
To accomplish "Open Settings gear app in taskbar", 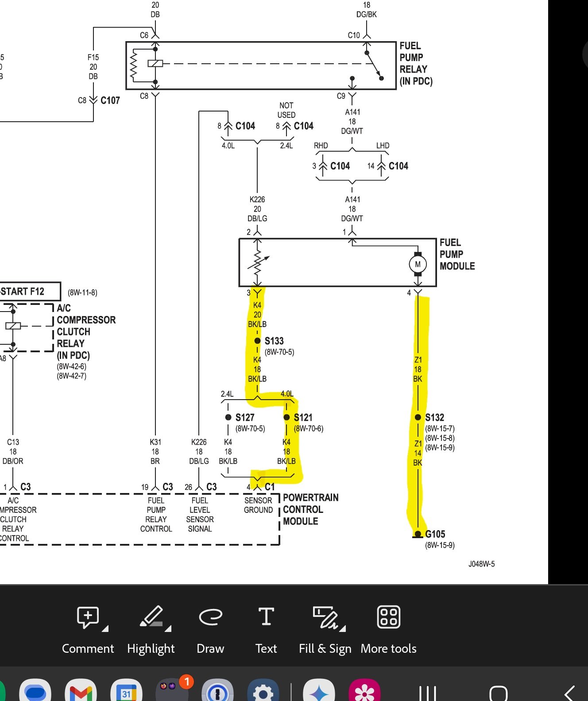I will tap(263, 692).
